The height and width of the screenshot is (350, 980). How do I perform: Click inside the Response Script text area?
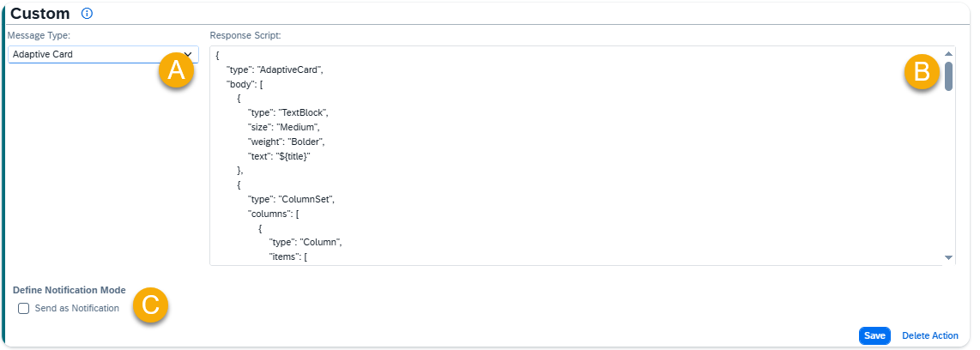pos(576,155)
